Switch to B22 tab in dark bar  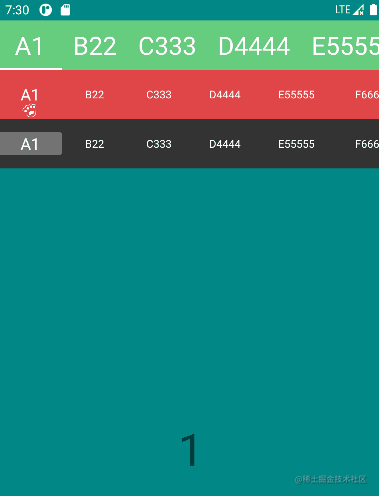pyautogui.click(x=95, y=144)
